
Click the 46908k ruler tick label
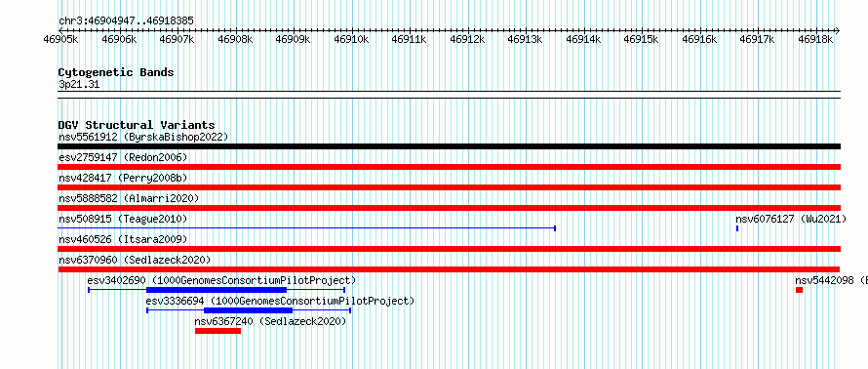pos(235,39)
